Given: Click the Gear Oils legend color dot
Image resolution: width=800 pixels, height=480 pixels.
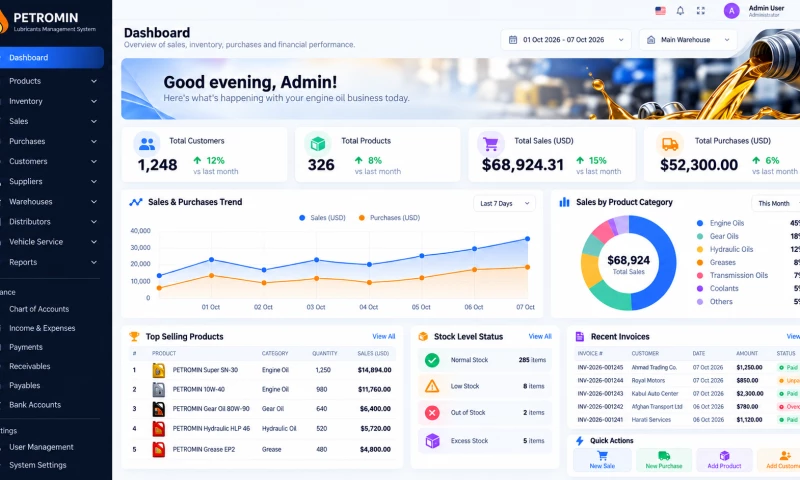Looking at the screenshot, I should [x=700, y=237].
